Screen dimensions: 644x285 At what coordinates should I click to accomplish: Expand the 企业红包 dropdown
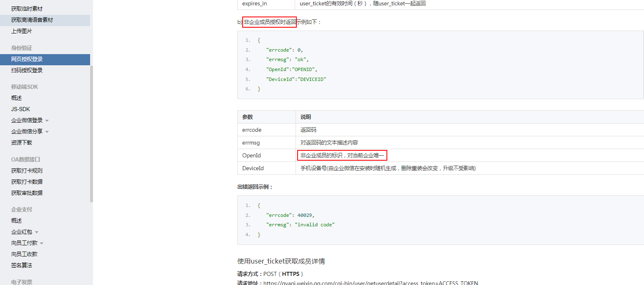[x=23, y=231]
